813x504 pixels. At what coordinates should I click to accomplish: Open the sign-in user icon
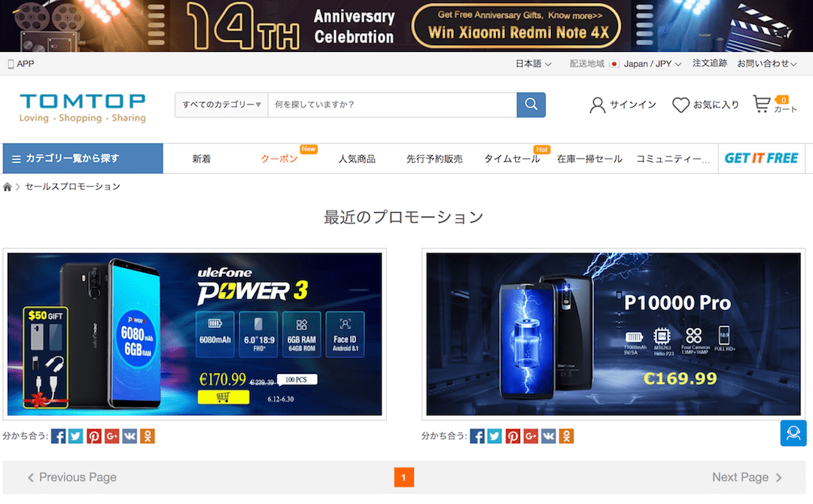tap(597, 105)
